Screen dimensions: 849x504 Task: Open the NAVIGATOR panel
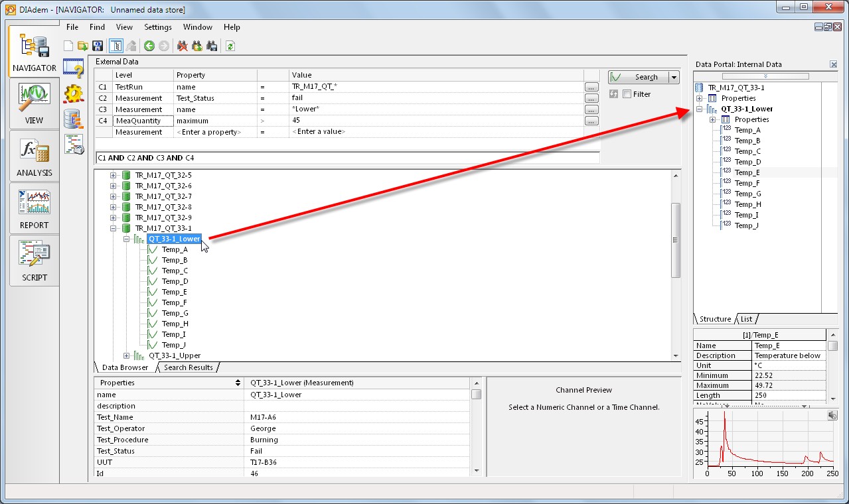[34, 52]
